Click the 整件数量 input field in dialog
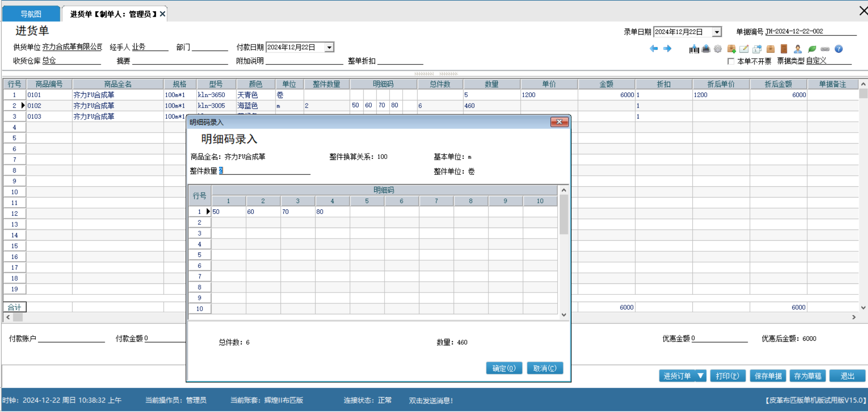868x412 pixels. (x=264, y=171)
